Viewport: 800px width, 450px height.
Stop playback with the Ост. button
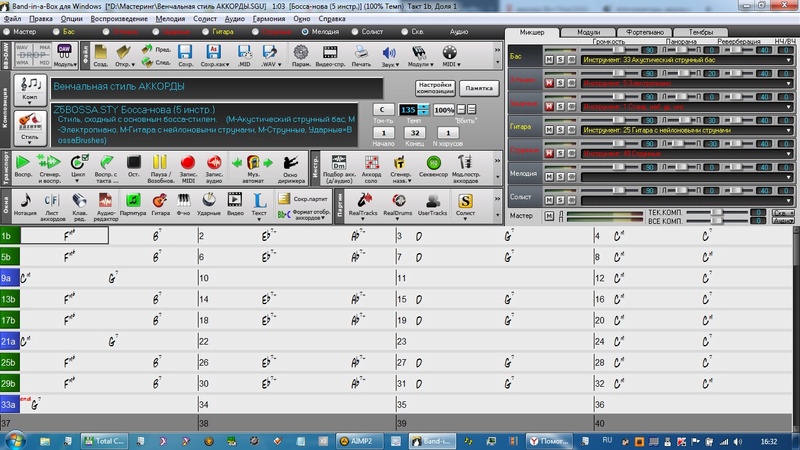click(134, 163)
